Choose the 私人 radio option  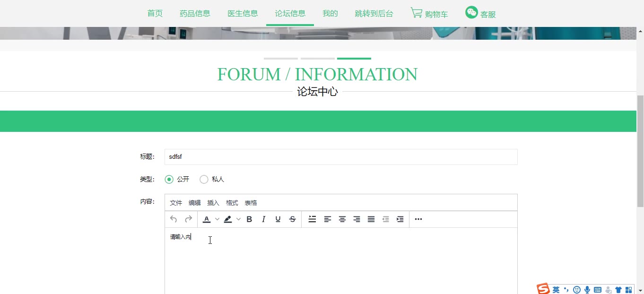coord(204,180)
